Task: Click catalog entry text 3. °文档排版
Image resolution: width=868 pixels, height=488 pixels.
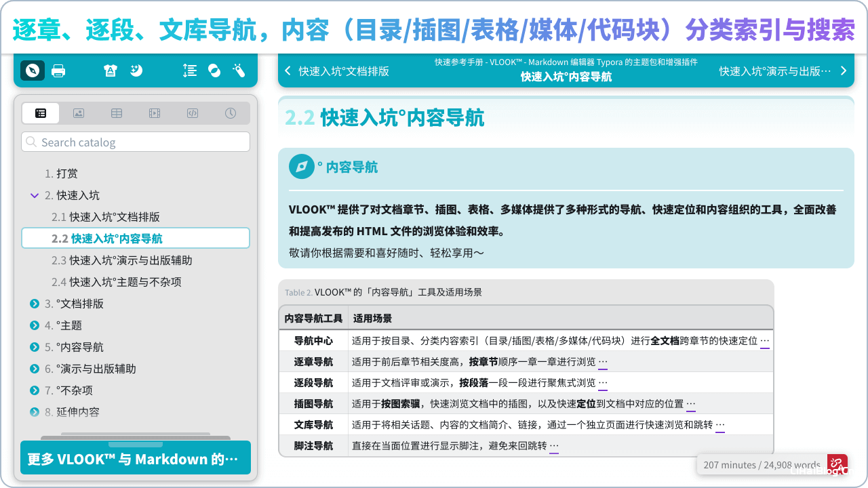Action: coord(75,304)
